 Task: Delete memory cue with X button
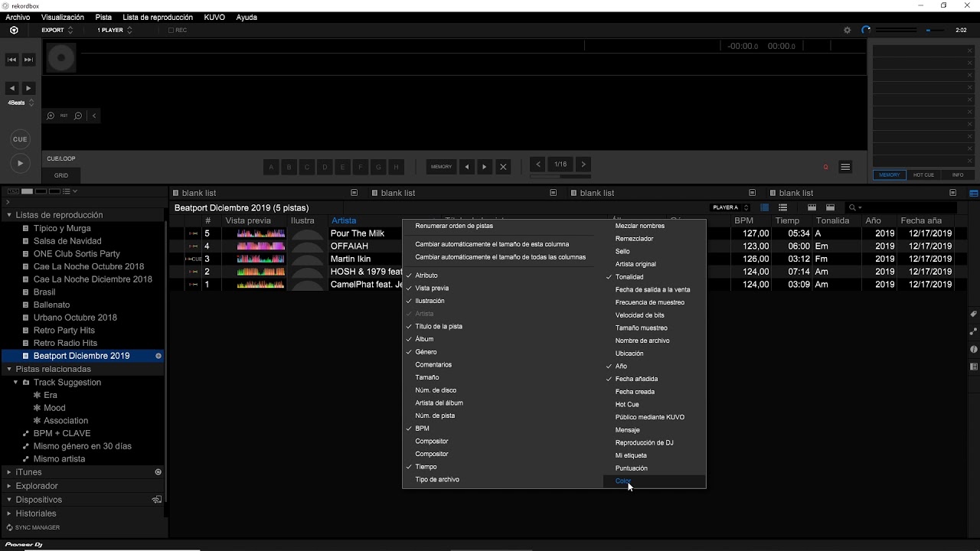pos(503,167)
